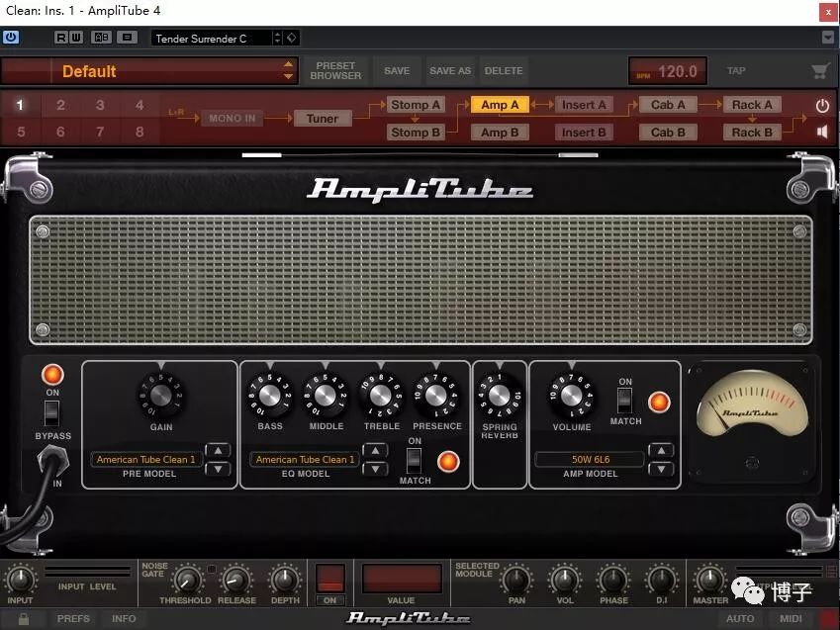Select previous PRE MODEL with down arrow
Image resolution: width=840 pixels, height=630 pixels.
click(x=218, y=469)
